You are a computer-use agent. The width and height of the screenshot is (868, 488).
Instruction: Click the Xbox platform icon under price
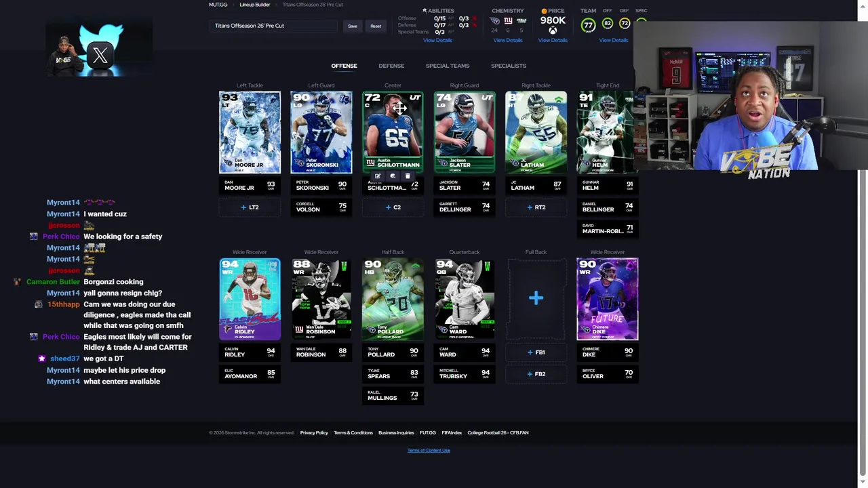553,30
